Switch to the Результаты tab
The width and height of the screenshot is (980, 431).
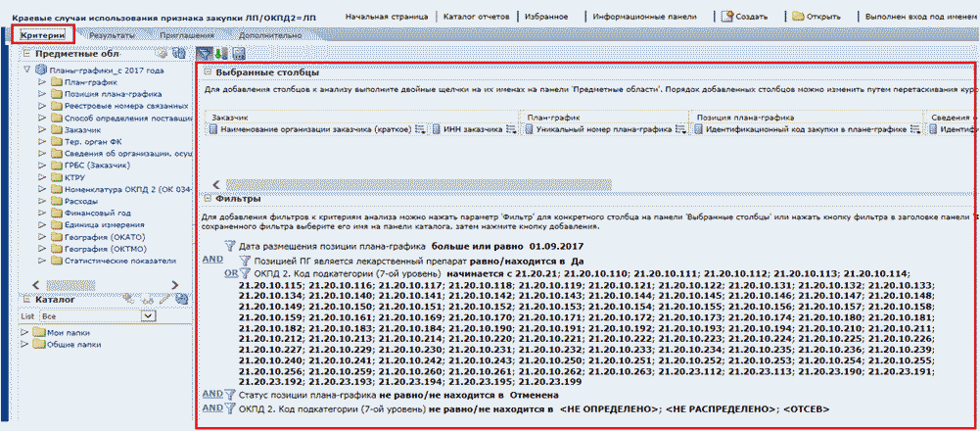[x=112, y=35]
